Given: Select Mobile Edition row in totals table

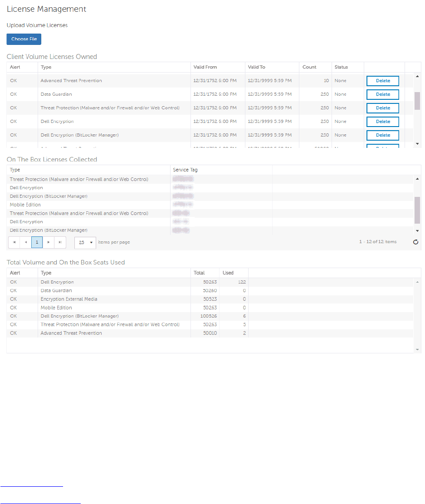Looking at the screenshot, I should pos(210,308).
